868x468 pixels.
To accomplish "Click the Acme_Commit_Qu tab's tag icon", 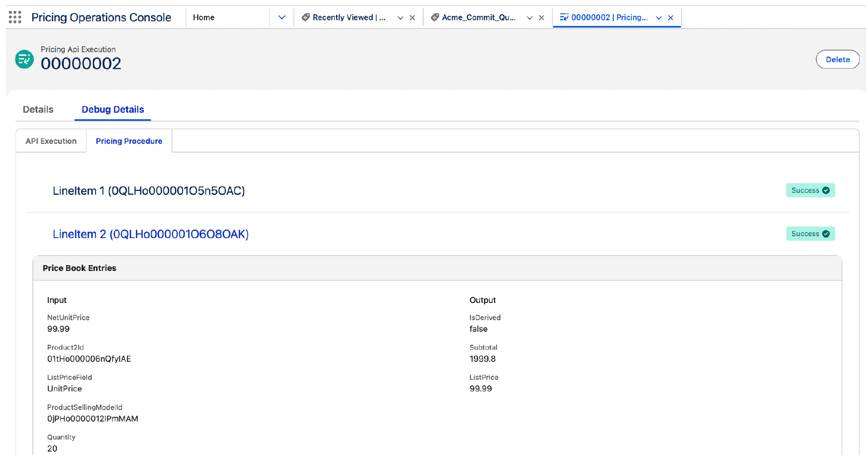I will click(435, 17).
